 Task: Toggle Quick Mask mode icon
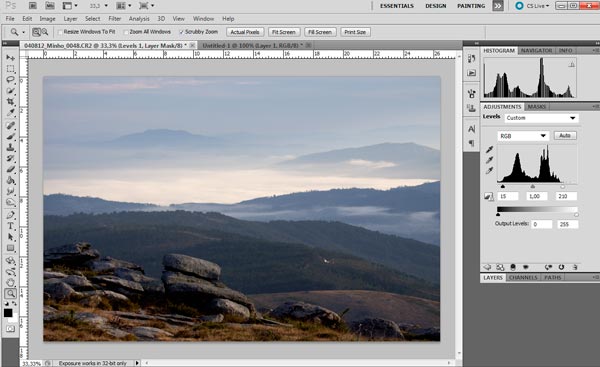(x=10, y=329)
